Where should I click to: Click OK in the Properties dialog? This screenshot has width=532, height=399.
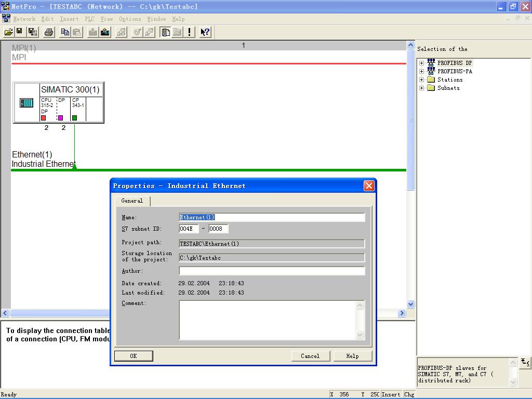click(134, 356)
